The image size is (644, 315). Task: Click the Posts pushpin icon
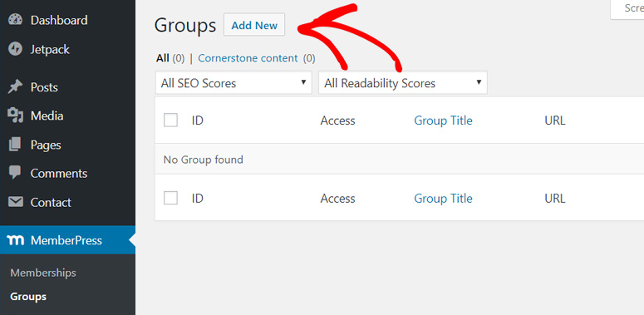coord(15,87)
